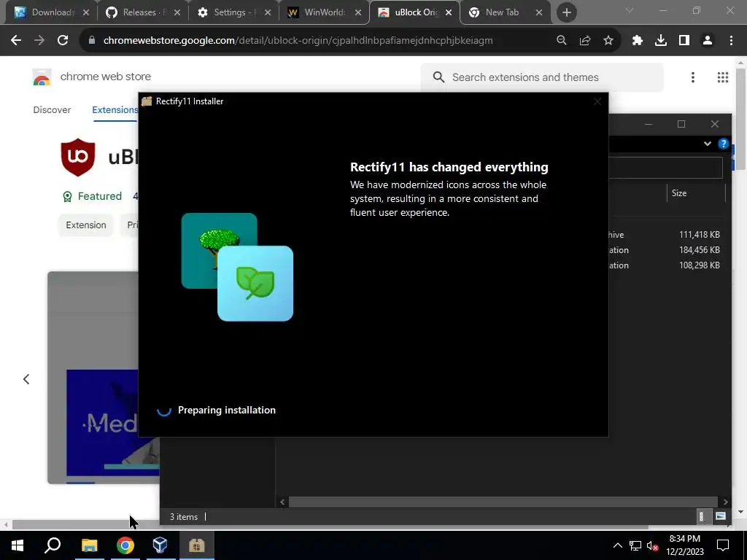The image size is (747, 560).
Task: Click the Explorer horizontal scrollbar
Action: (x=503, y=502)
